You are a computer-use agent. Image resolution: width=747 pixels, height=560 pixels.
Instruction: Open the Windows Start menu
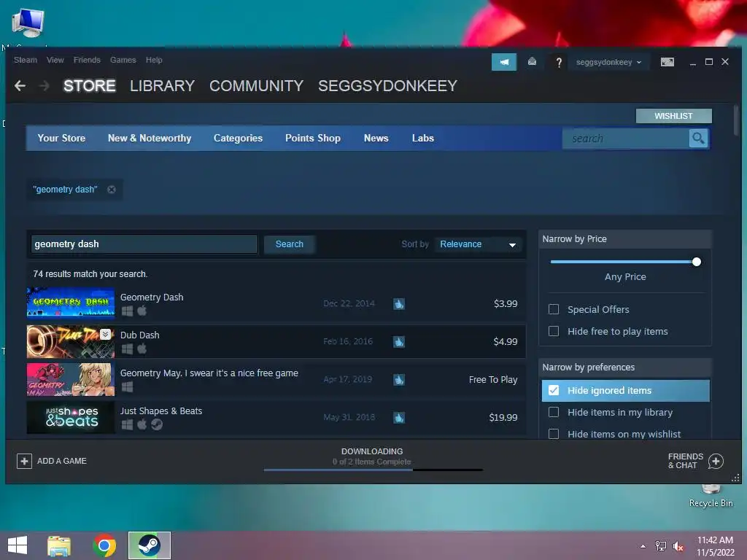(18, 545)
